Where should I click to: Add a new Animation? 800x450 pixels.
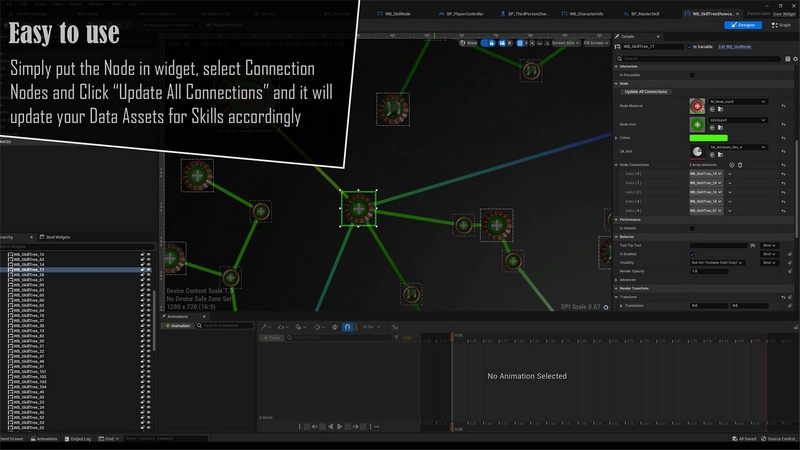[x=179, y=325]
